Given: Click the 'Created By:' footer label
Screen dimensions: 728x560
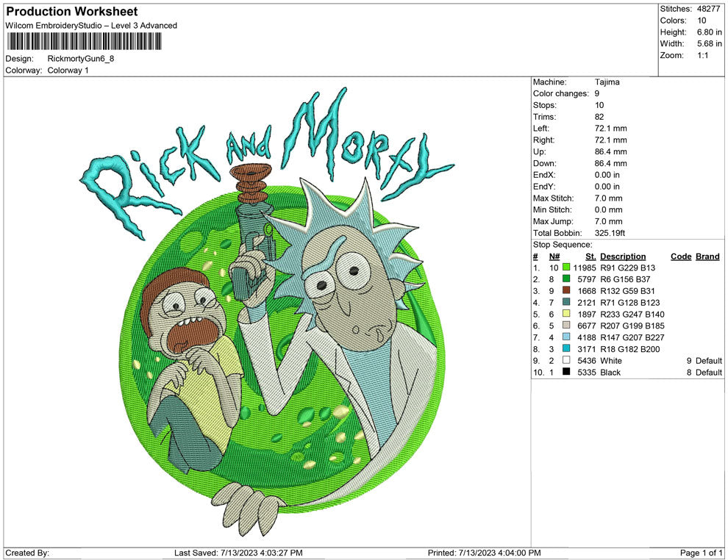Looking at the screenshot, I should (27, 553).
